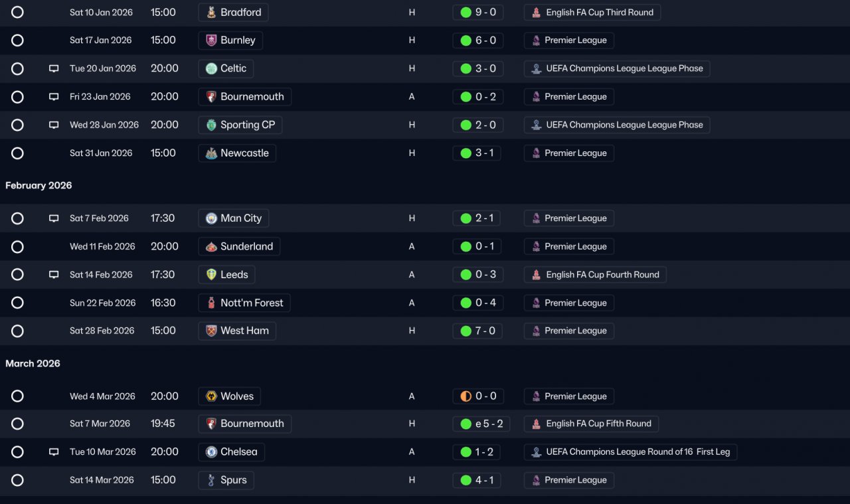The height and width of the screenshot is (504, 850).
Task: Select the radio circle for the Spurs fixture
Action: point(17,480)
